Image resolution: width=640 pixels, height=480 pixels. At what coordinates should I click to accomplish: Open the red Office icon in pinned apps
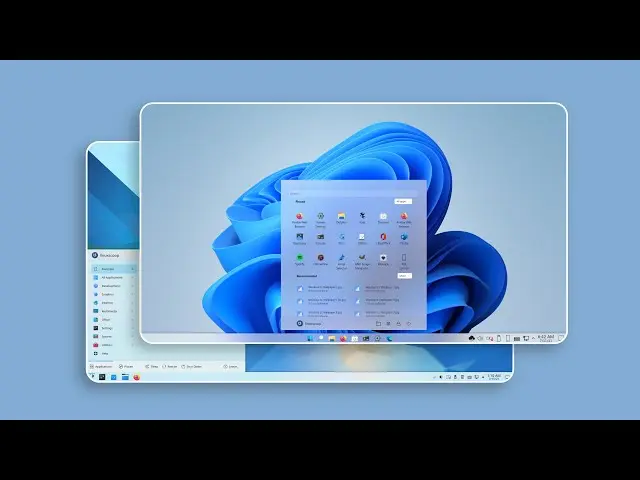(383, 237)
